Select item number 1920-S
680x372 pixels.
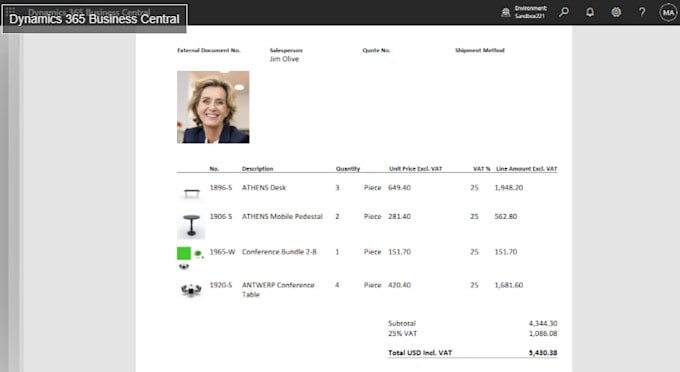(x=221, y=285)
